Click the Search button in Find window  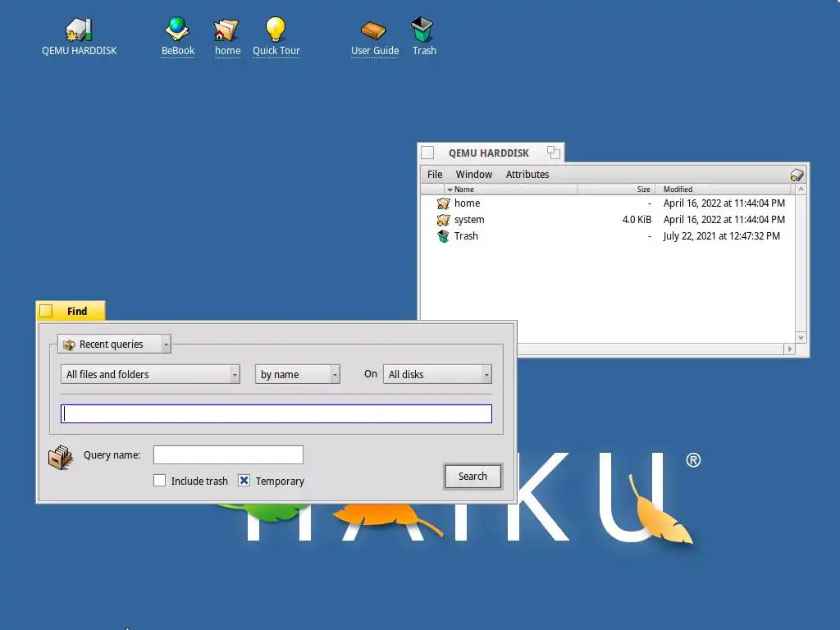472,477
